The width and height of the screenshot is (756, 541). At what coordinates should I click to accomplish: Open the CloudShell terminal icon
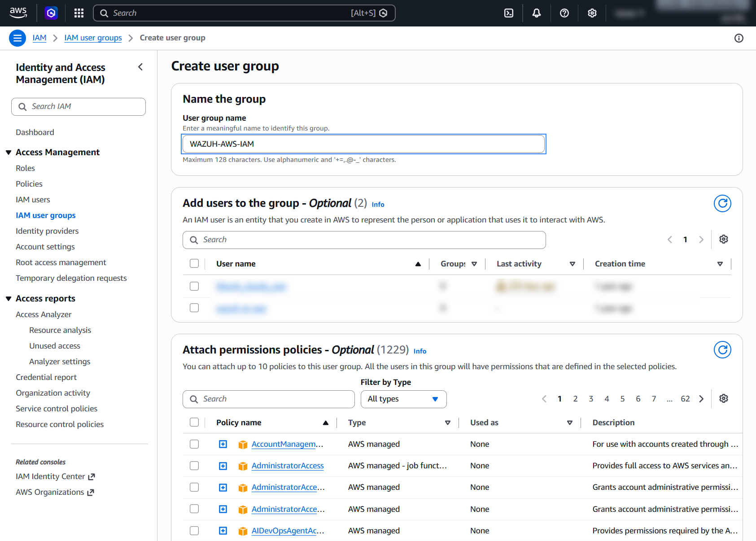[x=509, y=13]
